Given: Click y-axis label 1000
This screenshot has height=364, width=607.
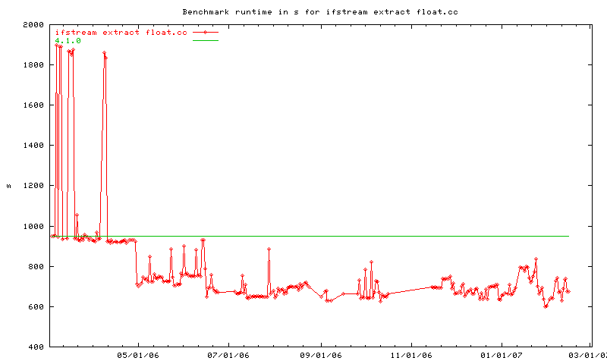Looking at the screenshot, I should pyautogui.click(x=33, y=226).
